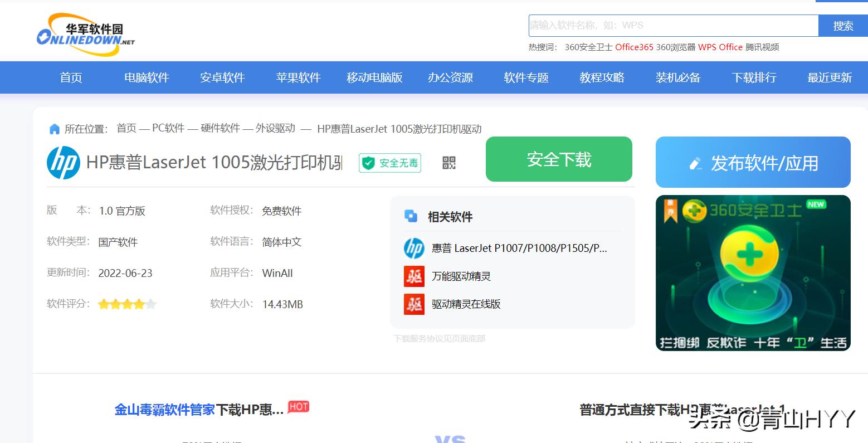Open the 金山毒霸软件管家 link
The image size is (868, 443).
click(165, 408)
